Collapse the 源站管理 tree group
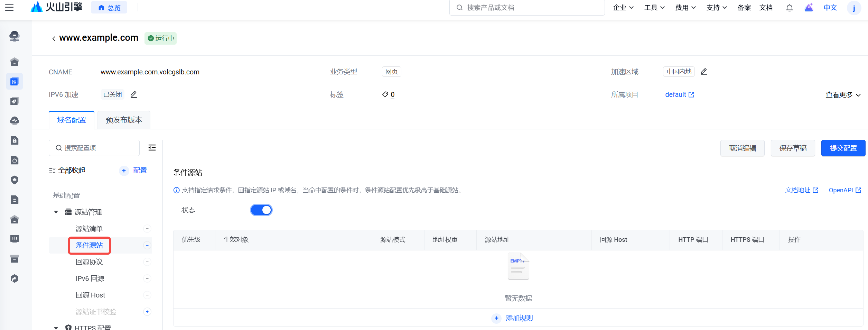Image resolution: width=868 pixels, height=330 pixels. tap(56, 212)
